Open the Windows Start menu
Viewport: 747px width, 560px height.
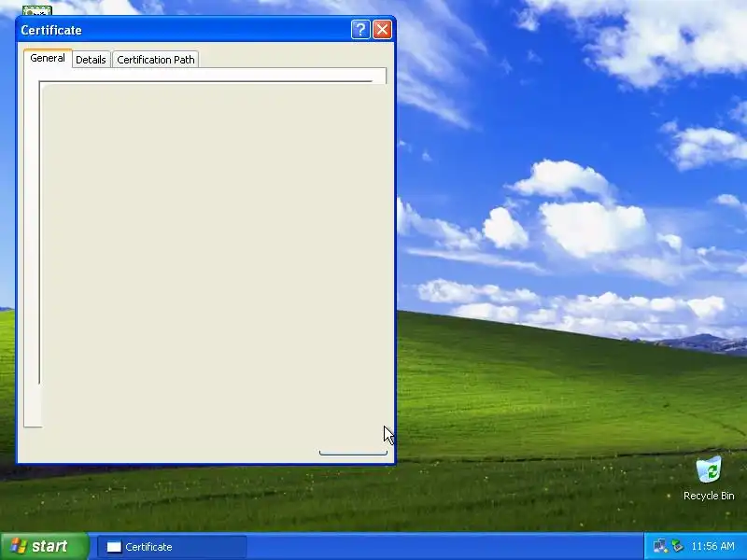tap(44, 546)
